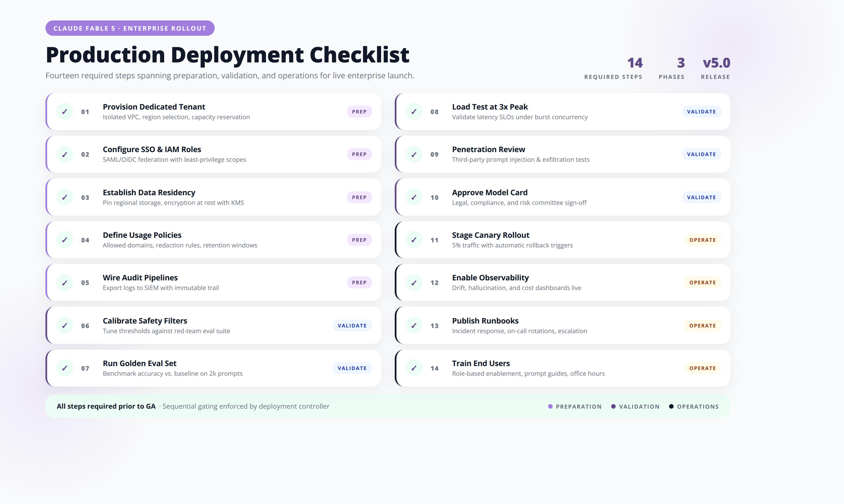This screenshot has height=504, width=844.
Task: Click the VALIDATE tag on Load Test at 3x Peak
Action: (x=701, y=112)
